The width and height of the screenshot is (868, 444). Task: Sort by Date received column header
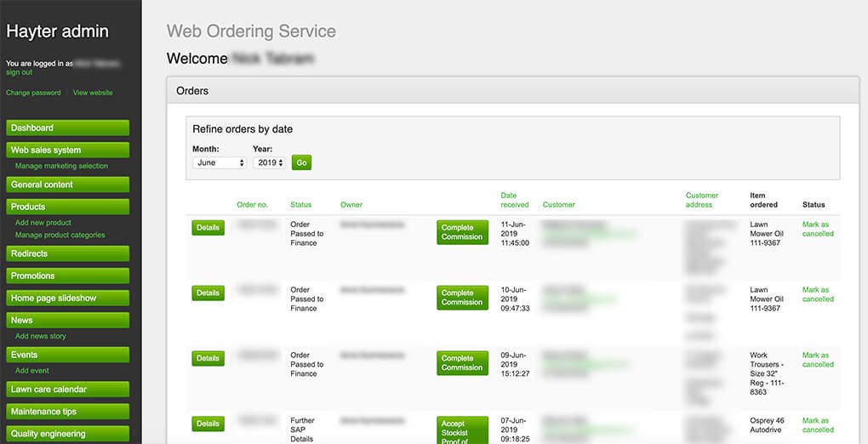coord(515,200)
